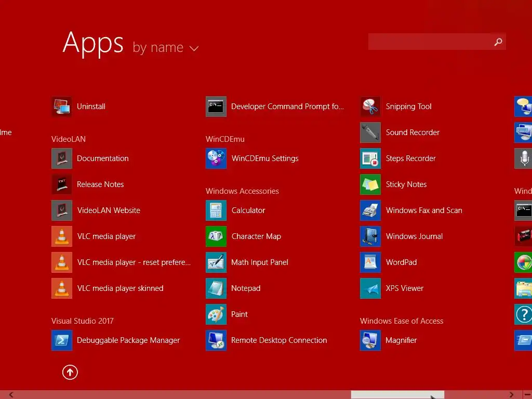Screen dimensions: 532x399
Task: Click the 'Windows Journal' label text
Action: point(414,236)
